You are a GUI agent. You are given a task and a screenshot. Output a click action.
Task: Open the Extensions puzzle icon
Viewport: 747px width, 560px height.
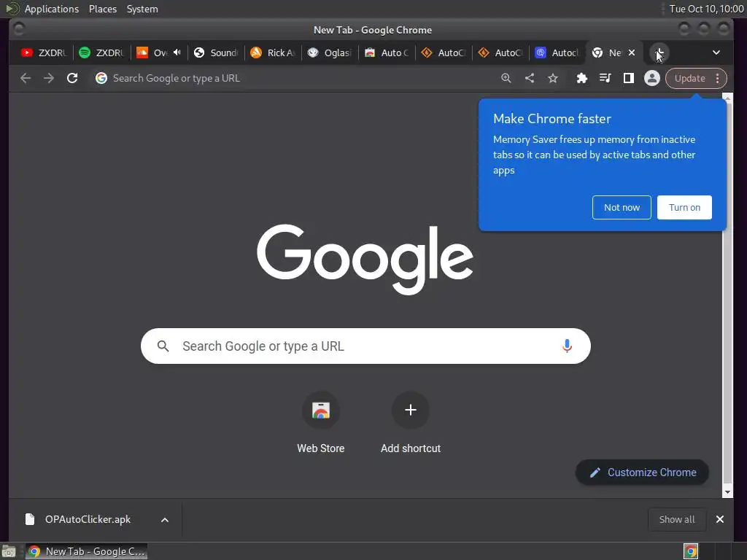[x=581, y=78]
